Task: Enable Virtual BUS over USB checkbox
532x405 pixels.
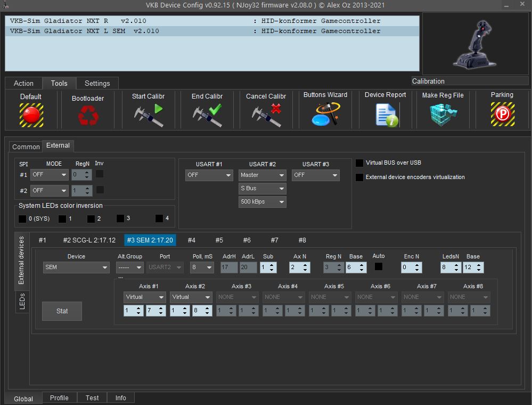Action: coord(360,163)
